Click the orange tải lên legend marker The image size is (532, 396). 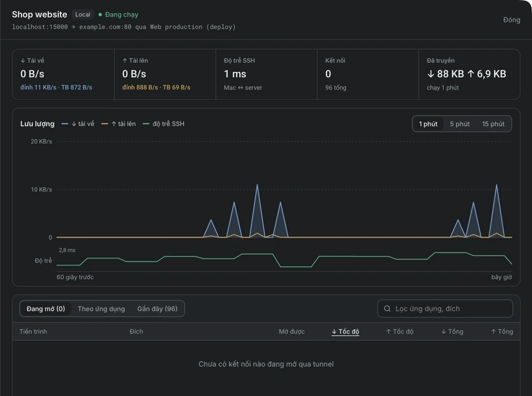point(105,124)
